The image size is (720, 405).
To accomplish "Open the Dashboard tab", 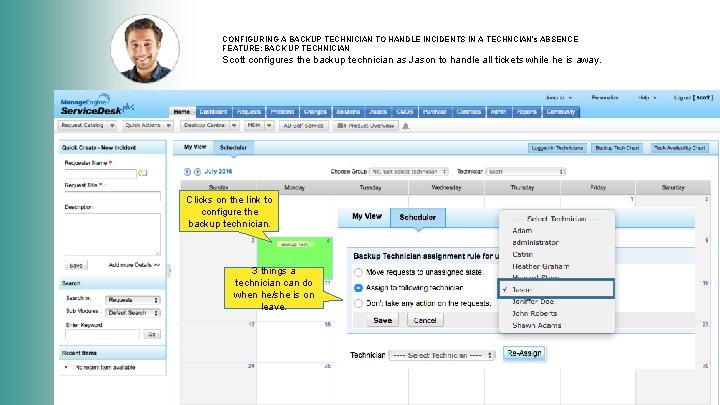I will (x=214, y=112).
